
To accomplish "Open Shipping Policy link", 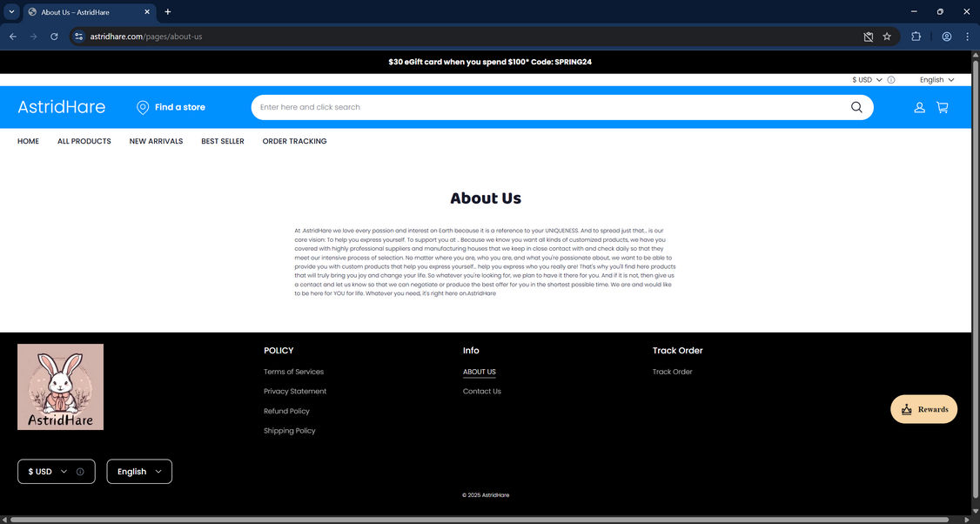I will (289, 431).
